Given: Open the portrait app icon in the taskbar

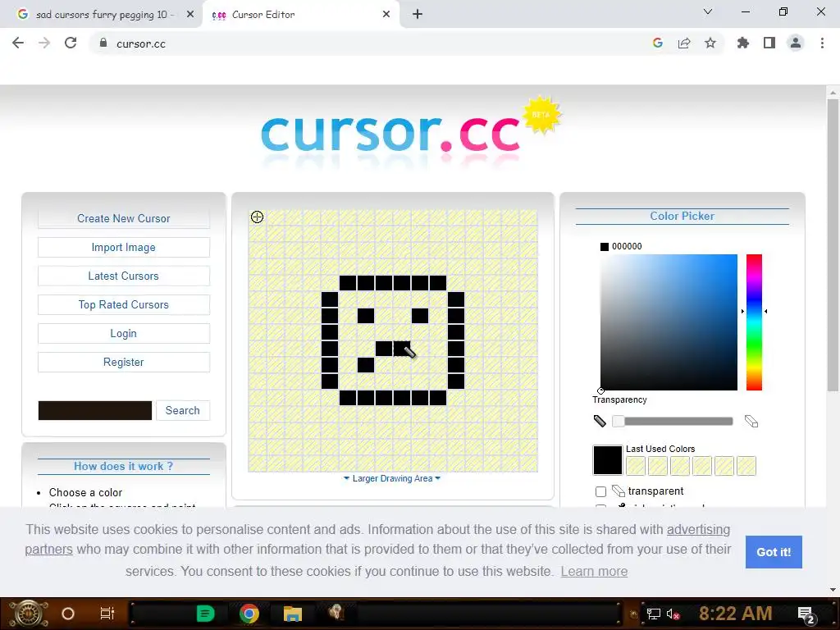Looking at the screenshot, I should tap(336, 612).
